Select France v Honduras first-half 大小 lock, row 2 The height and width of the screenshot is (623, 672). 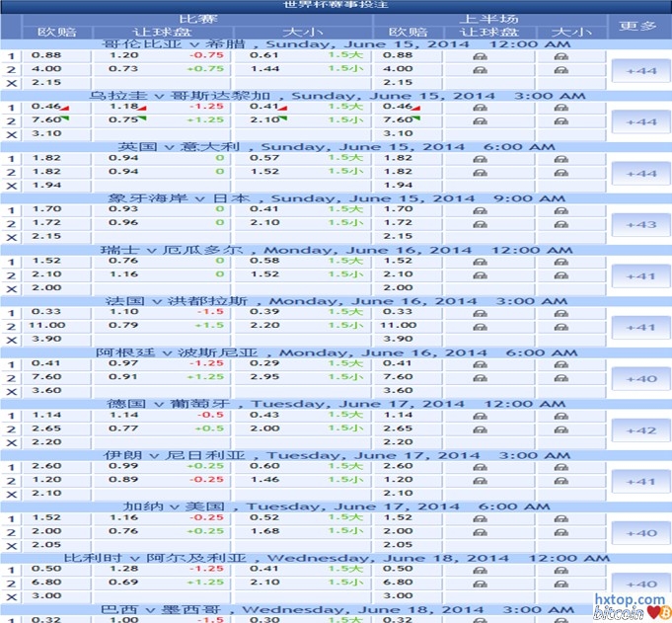[x=560, y=325]
